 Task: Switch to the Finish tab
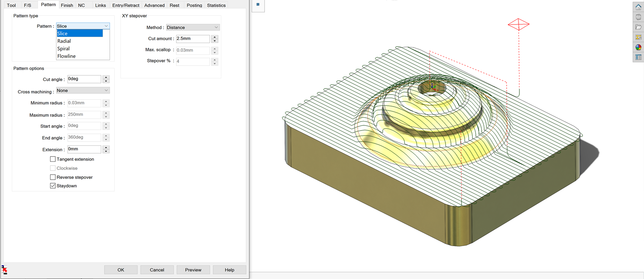point(67,5)
